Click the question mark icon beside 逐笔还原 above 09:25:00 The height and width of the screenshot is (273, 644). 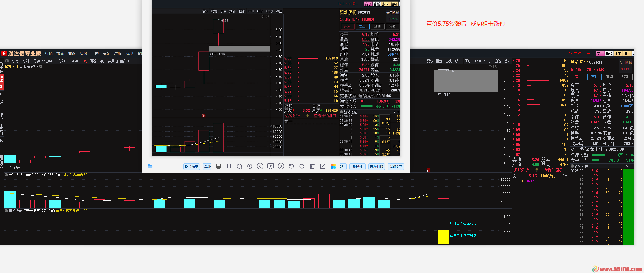(632, 166)
